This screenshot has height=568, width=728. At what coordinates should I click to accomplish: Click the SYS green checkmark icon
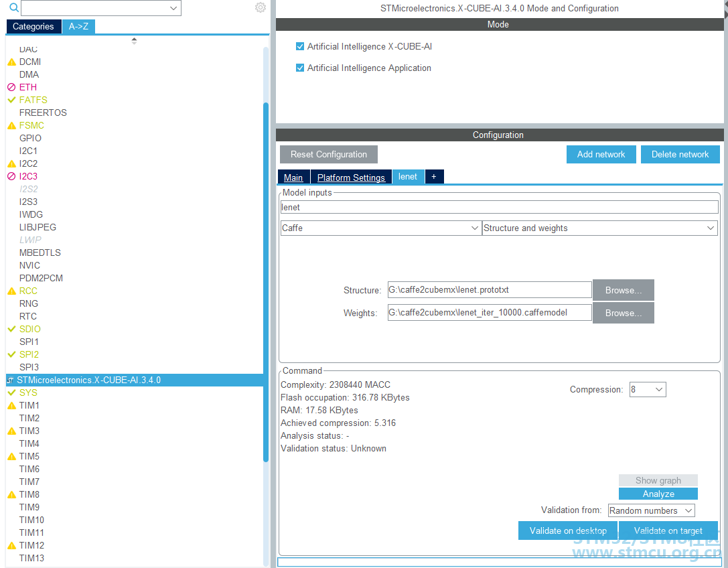[11, 393]
